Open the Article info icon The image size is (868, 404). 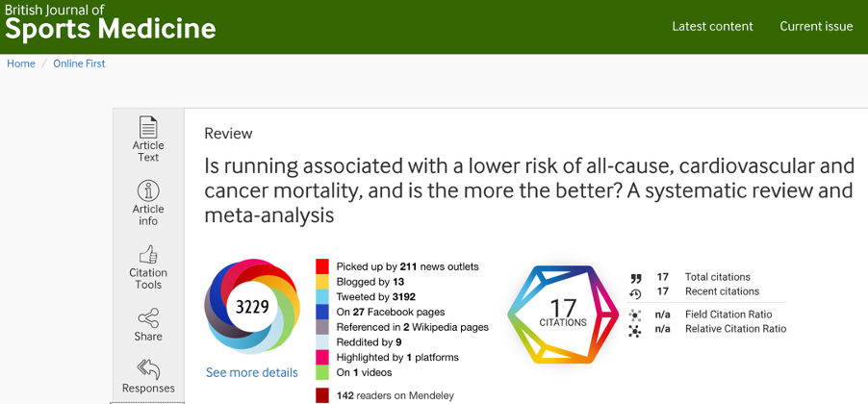tap(148, 190)
